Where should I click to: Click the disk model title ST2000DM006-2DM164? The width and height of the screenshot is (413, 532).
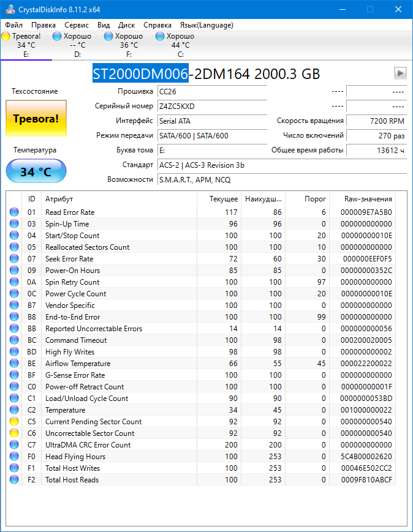(x=171, y=73)
